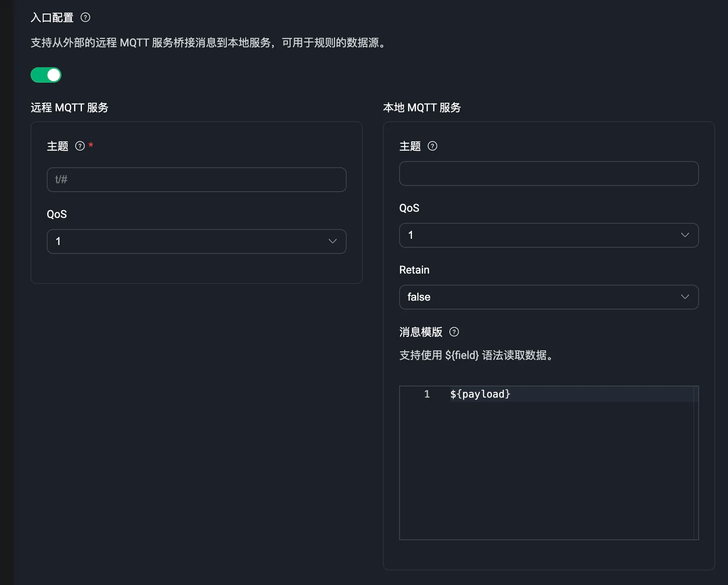The width and height of the screenshot is (728, 585).
Task: Open help icon next to 入口配置
Action: pos(85,17)
